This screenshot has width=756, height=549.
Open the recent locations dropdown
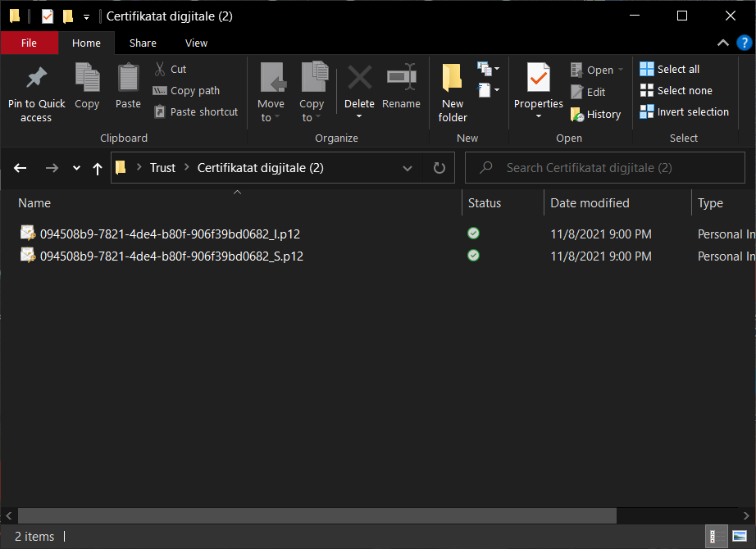(76, 168)
